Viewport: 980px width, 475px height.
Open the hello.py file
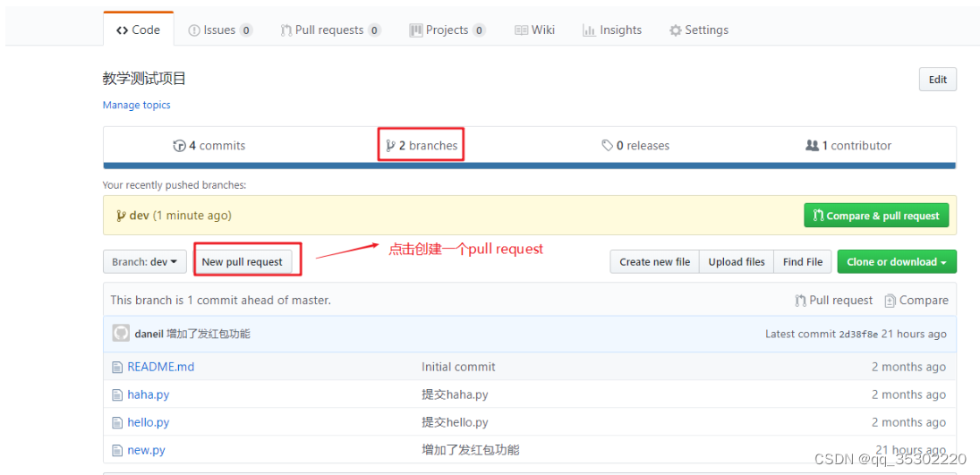(x=149, y=422)
